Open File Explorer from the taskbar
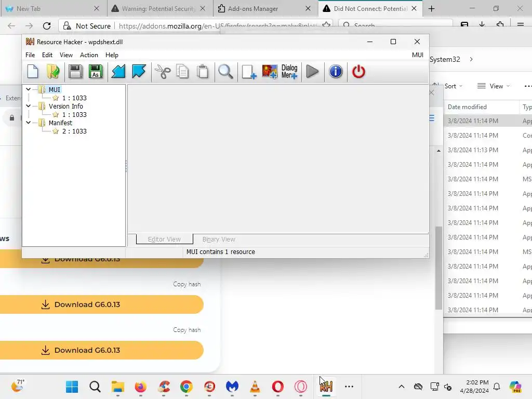532x399 pixels. tap(118, 387)
